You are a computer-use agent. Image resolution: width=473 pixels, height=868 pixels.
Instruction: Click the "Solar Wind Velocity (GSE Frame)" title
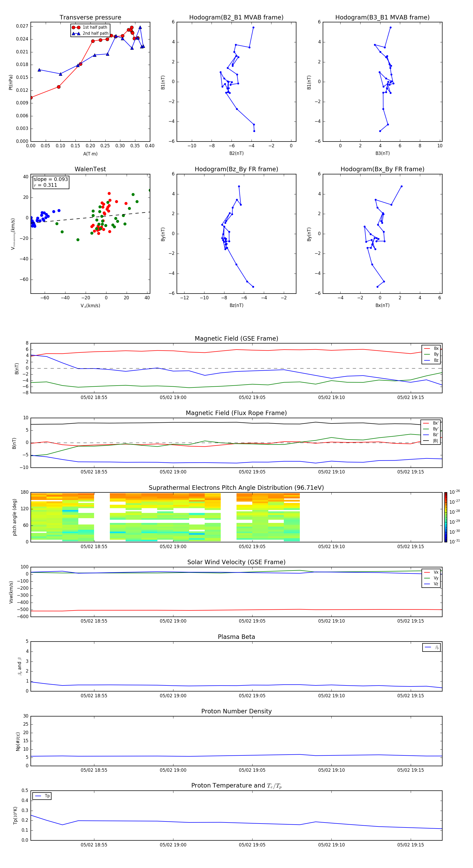[236, 562]
